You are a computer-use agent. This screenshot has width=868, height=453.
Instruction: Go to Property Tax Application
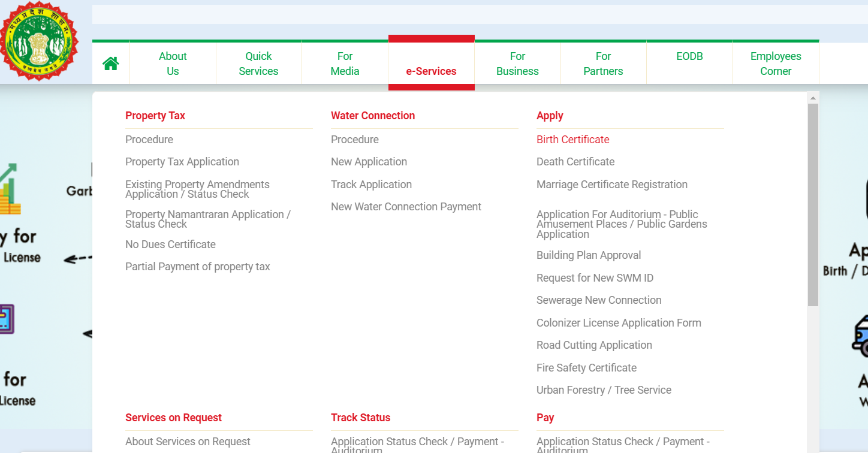tap(182, 162)
